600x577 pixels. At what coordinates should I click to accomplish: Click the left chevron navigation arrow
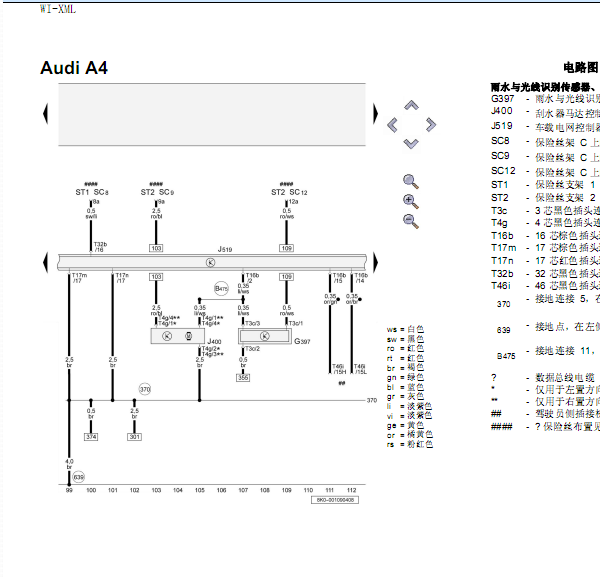click(392, 125)
